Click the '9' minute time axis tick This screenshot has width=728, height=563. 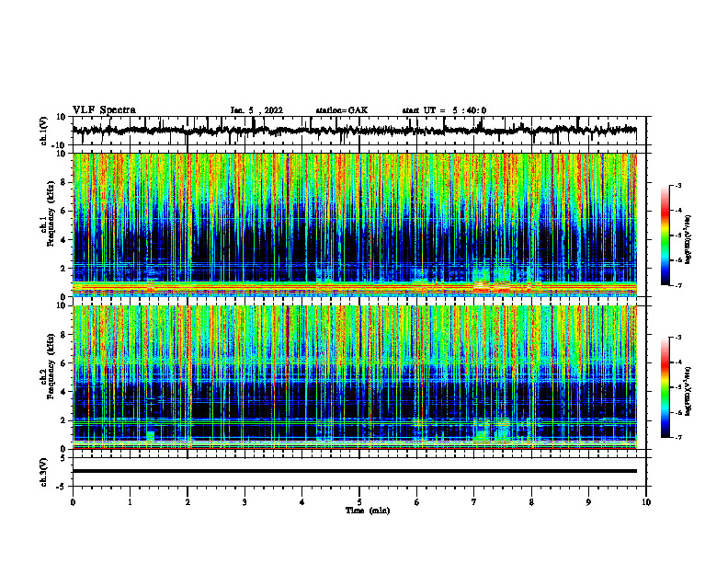coord(588,502)
